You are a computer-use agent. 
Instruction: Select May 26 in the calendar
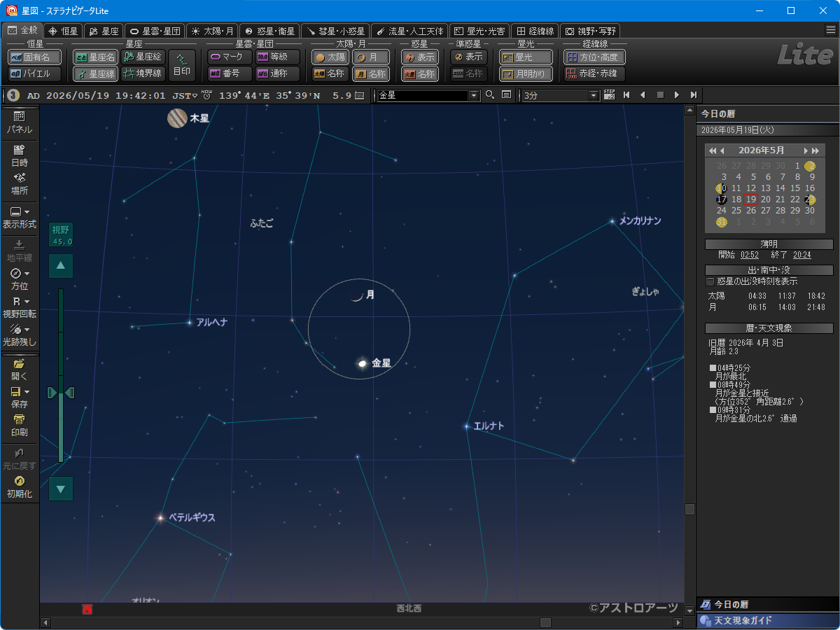[750, 211]
